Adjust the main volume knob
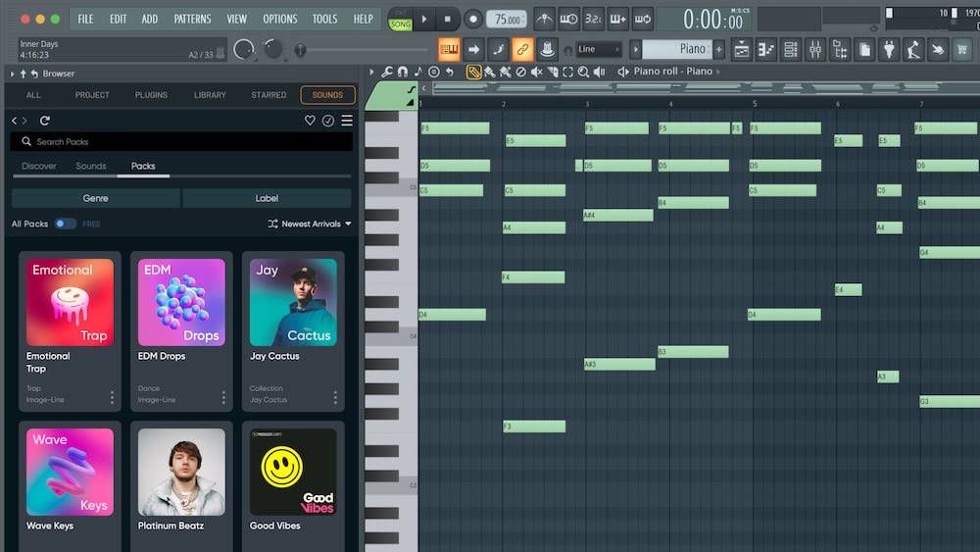The height and width of the screenshot is (552, 980). 244,49
